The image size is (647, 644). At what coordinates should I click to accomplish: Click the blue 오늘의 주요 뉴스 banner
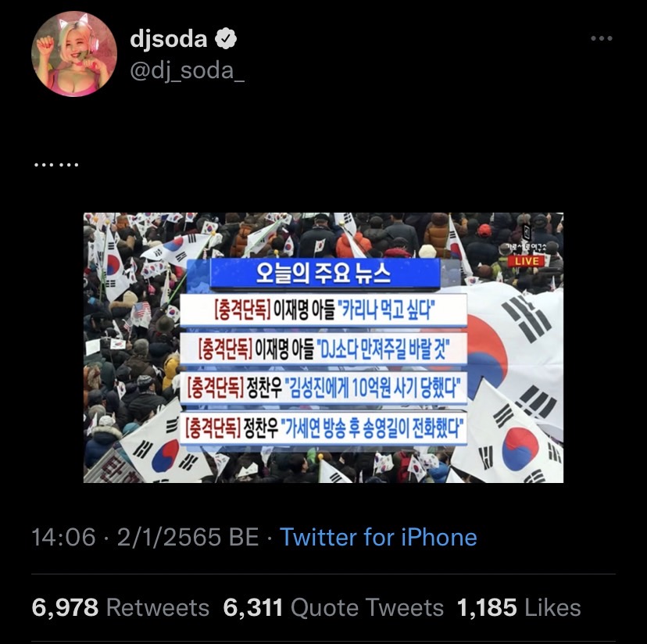point(325,273)
